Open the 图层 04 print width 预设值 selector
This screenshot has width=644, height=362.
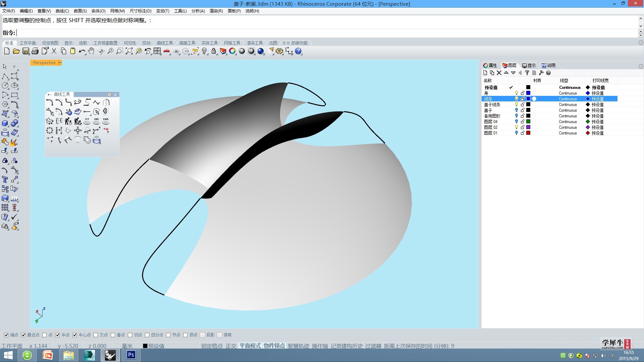pos(597,122)
